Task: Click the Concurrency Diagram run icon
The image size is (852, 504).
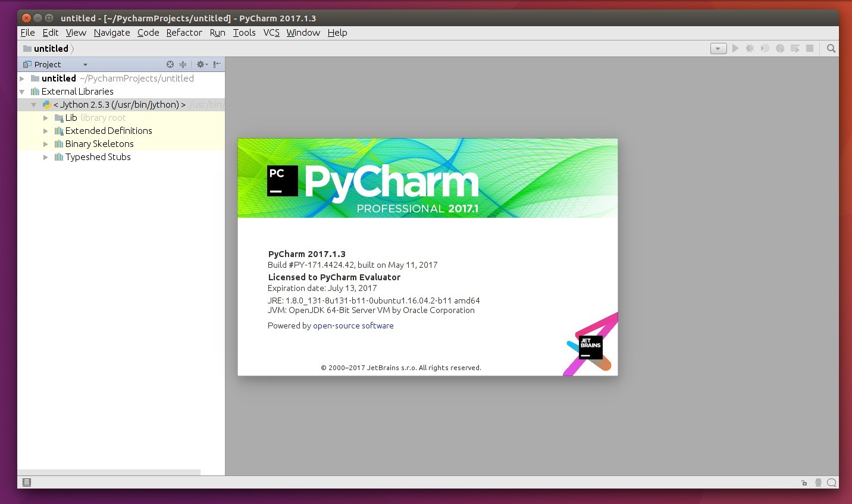Action: pyautogui.click(x=795, y=48)
